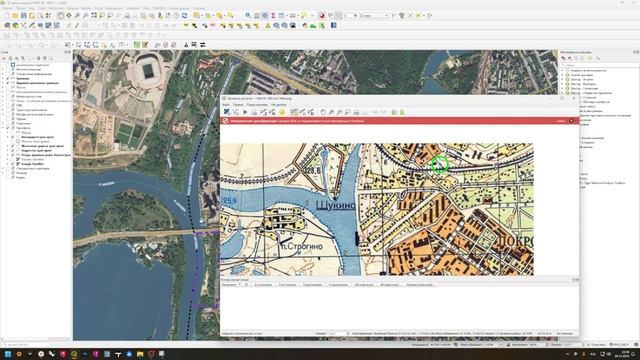Load GCP points in Georeferencer
The height and width of the screenshot is (360, 640).
pos(264,112)
